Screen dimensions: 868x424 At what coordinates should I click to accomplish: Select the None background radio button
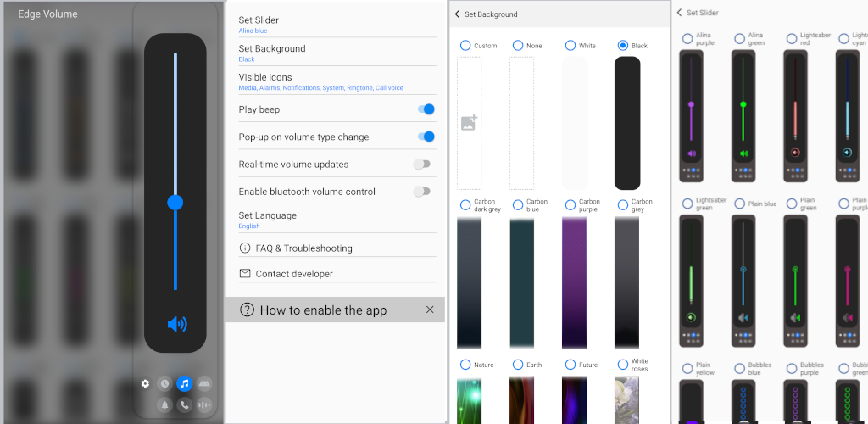(x=518, y=46)
